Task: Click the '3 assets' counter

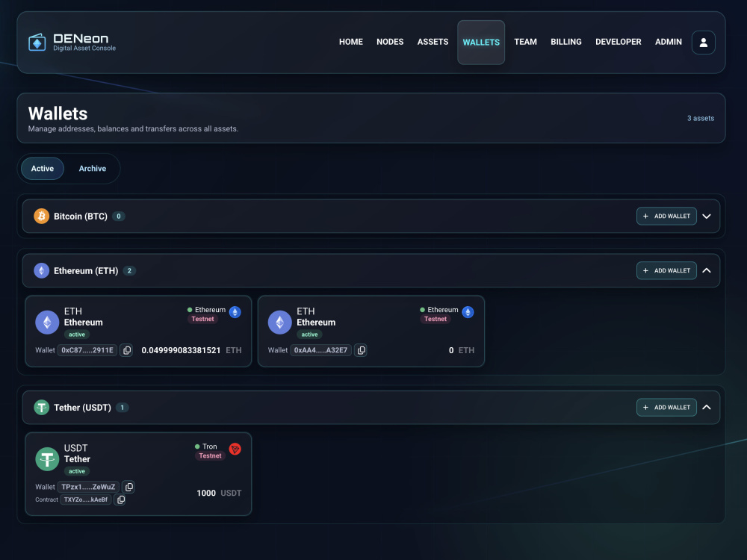Action: pos(701,118)
